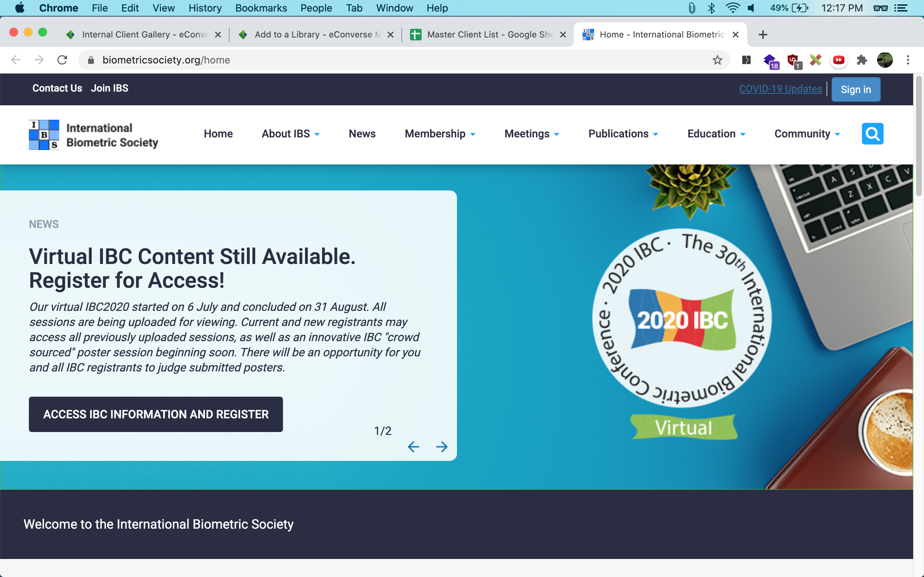Click the red YouTube extension icon
Viewport: 924px width, 577px height.
(838, 60)
